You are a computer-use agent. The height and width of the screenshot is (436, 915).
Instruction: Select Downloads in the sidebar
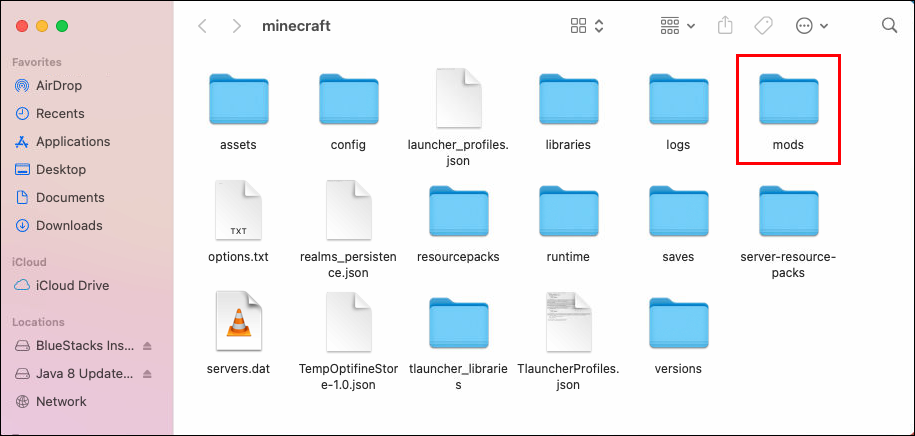click(x=68, y=226)
